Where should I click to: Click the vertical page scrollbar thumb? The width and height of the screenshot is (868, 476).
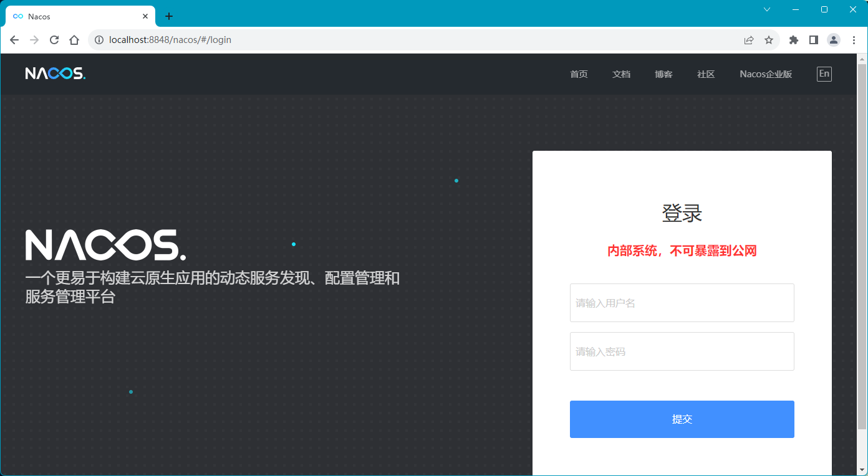[862, 247]
